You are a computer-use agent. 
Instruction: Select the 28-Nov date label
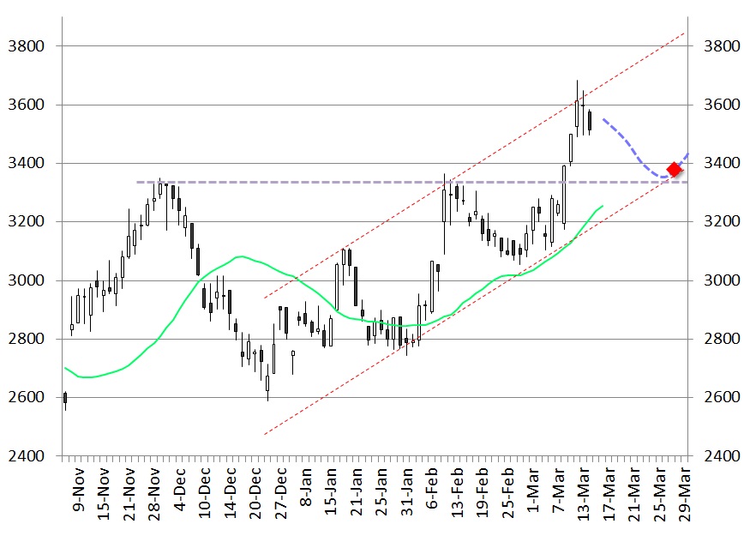pyautogui.click(x=153, y=493)
